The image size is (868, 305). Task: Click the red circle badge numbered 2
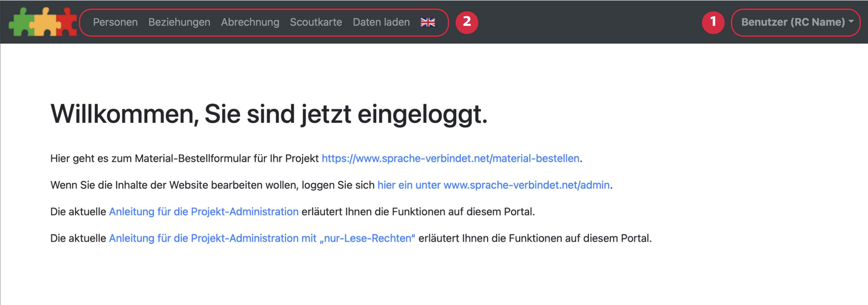pos(466,22)
